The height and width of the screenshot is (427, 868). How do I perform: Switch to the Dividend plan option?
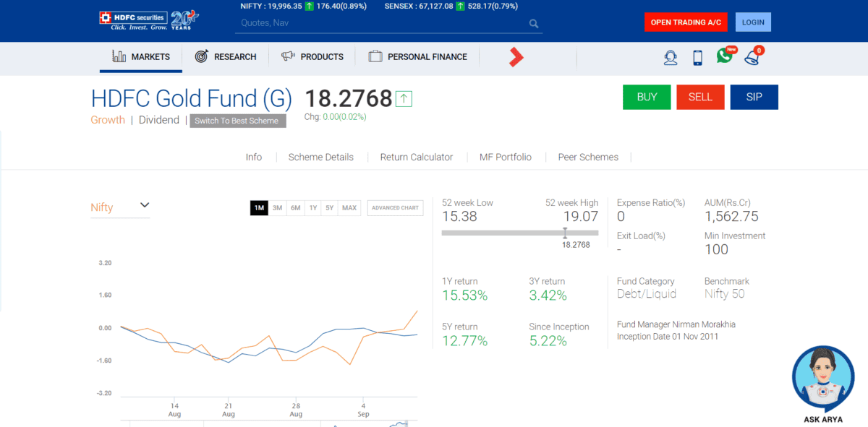point(159,120)
